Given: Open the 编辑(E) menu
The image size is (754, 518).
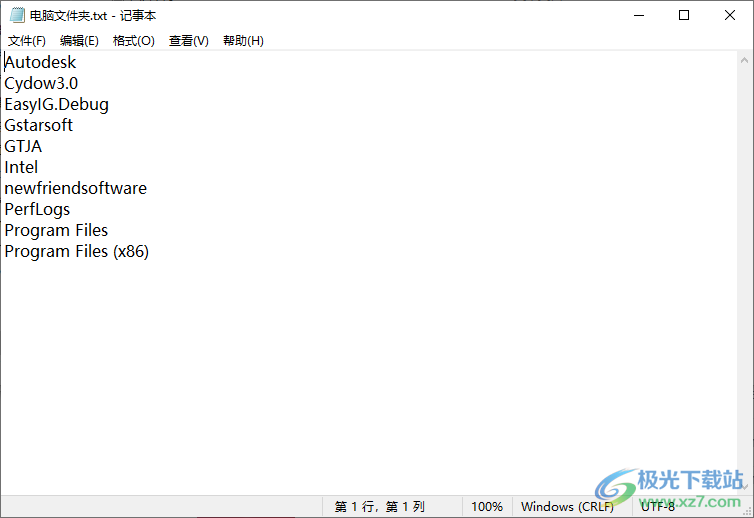Looking at the screenshot, I should [79, 41].
